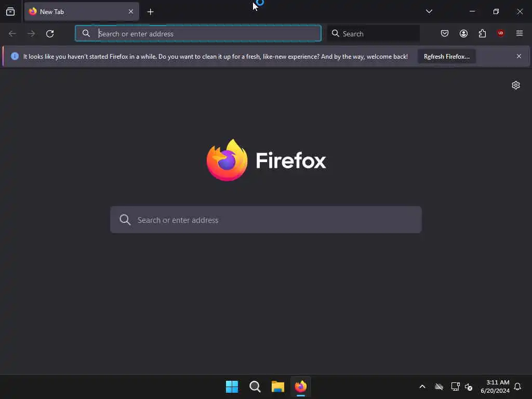The width and height of the screenshot is (532, 399).
Task: Reload the current page
Action: point(50,34)
